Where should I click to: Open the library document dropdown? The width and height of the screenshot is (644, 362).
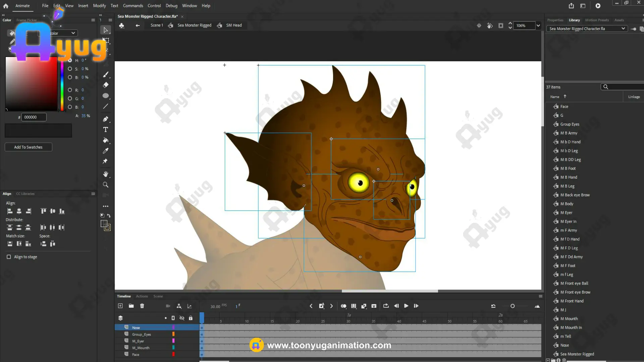[x=623, y=28]
